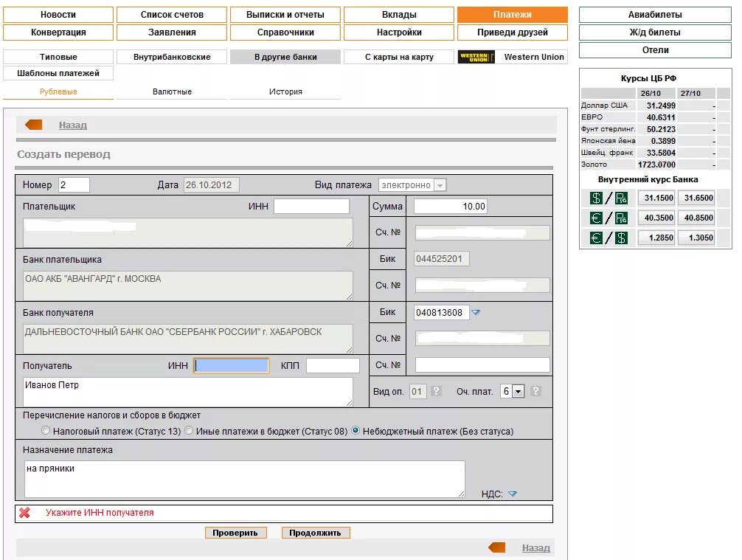Select the Небюджетный платеж radio button
Viewport: 742px width, 560px height.
point(356,431)
